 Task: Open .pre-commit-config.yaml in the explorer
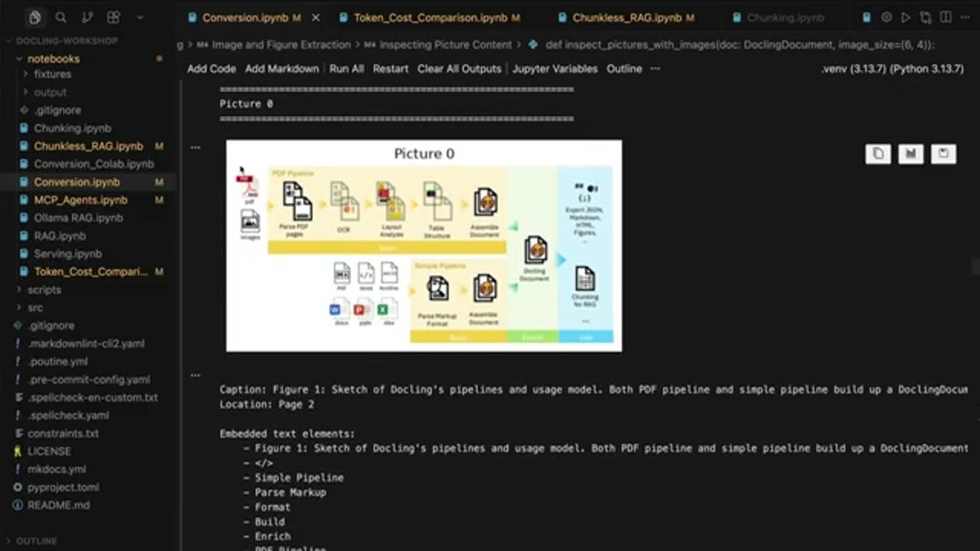[89, 380]
